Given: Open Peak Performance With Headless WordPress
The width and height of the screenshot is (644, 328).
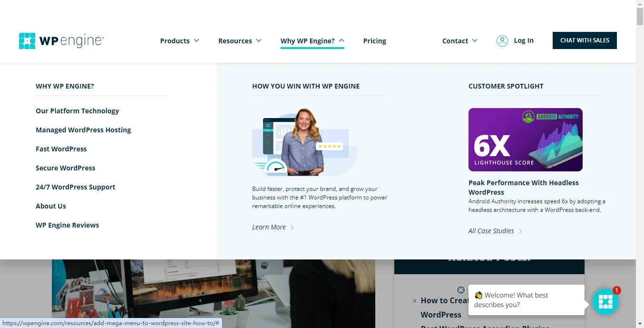Looking at the screenshot, I should coord(524,188).
